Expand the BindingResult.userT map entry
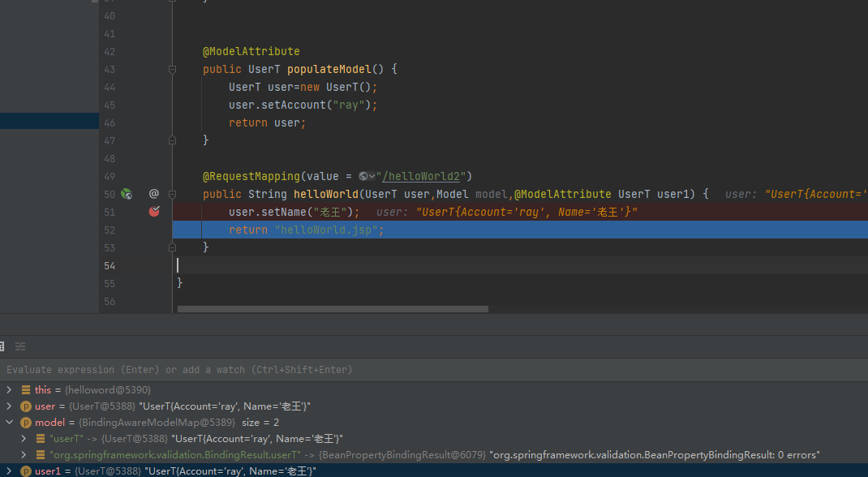 [x=24, y=455]
